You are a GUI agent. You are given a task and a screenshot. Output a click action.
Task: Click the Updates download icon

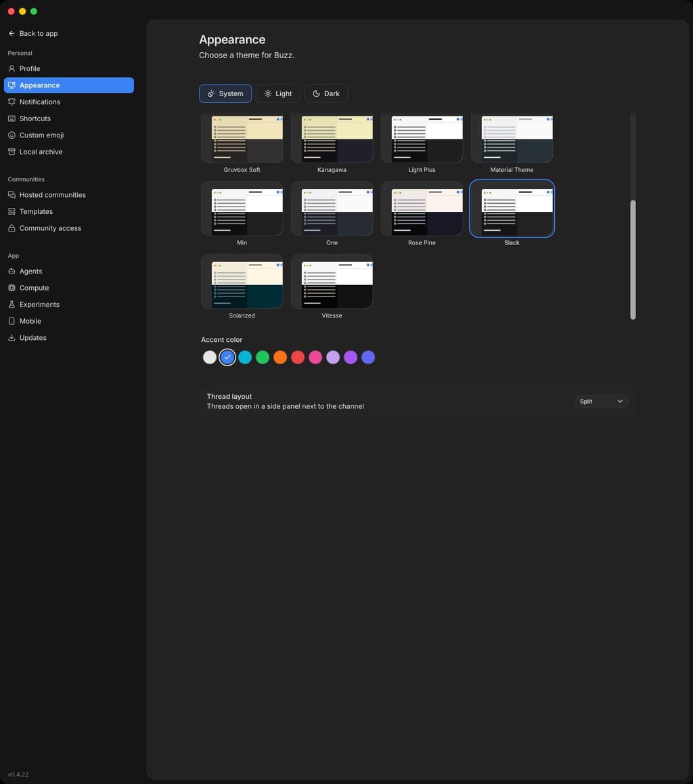pos(12,338)
